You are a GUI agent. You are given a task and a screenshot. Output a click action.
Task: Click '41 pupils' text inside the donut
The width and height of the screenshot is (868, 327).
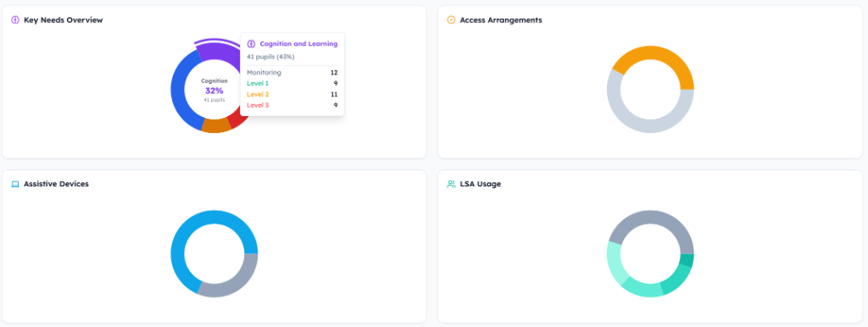point(214,100)
